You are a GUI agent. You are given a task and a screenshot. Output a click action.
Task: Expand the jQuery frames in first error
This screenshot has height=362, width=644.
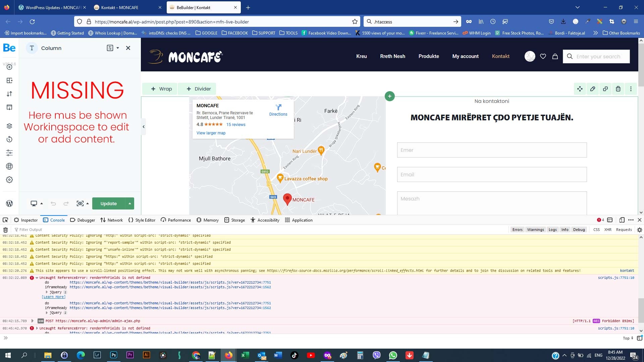pos(47,292)
